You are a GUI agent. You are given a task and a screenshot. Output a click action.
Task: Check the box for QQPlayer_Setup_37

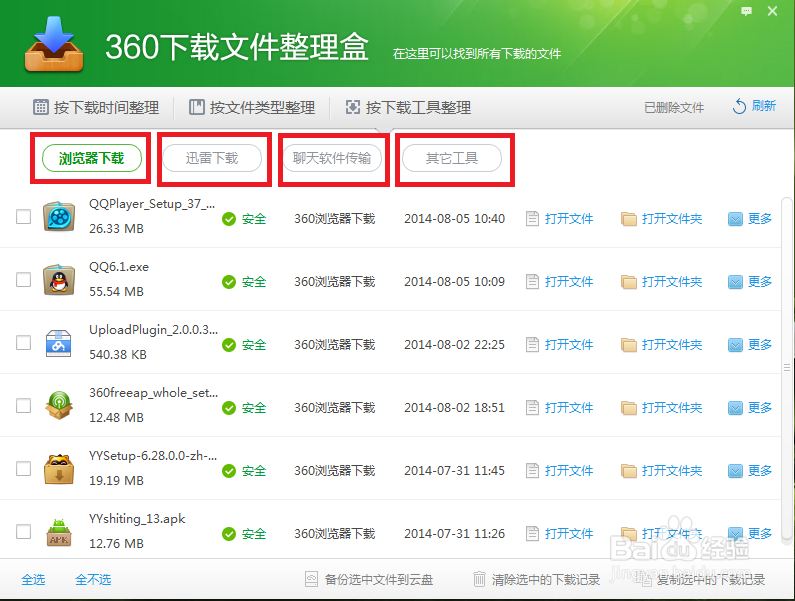(x=23, y=217)
